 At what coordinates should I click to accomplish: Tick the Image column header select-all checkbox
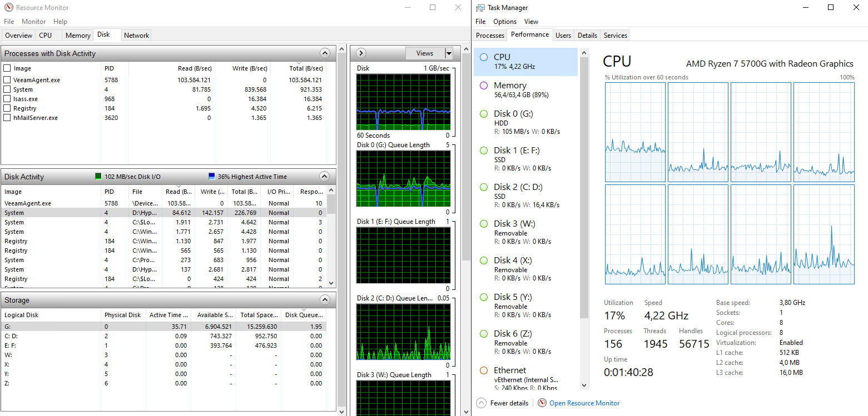(7, 68)
